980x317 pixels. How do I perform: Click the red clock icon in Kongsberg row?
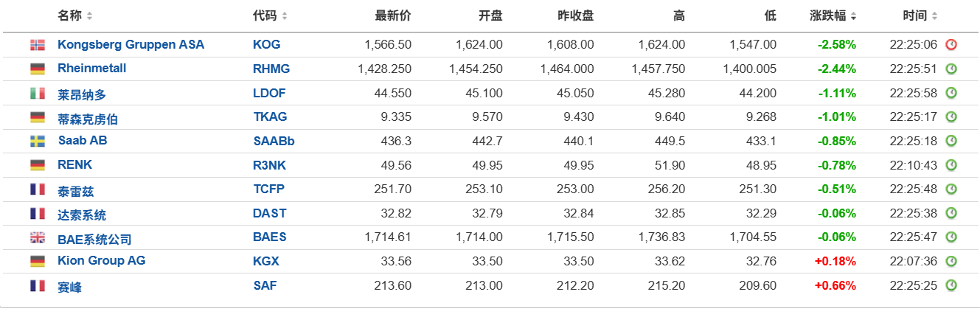coord(951,45)
